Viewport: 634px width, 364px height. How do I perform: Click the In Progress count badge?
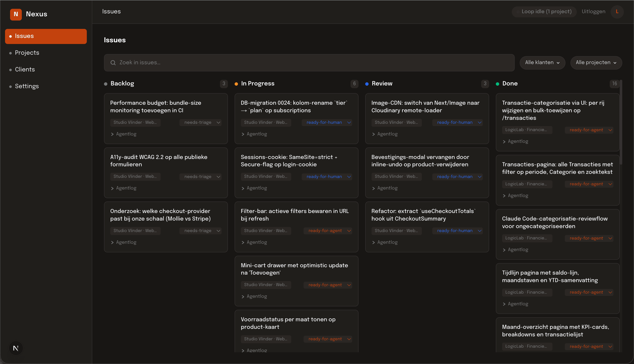tap(354, 84)
